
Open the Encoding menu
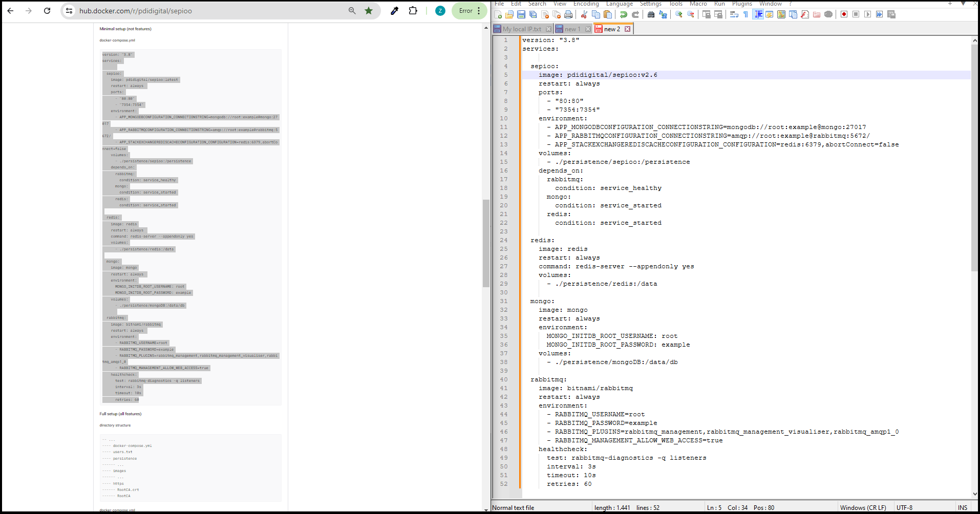pos(586,4)
